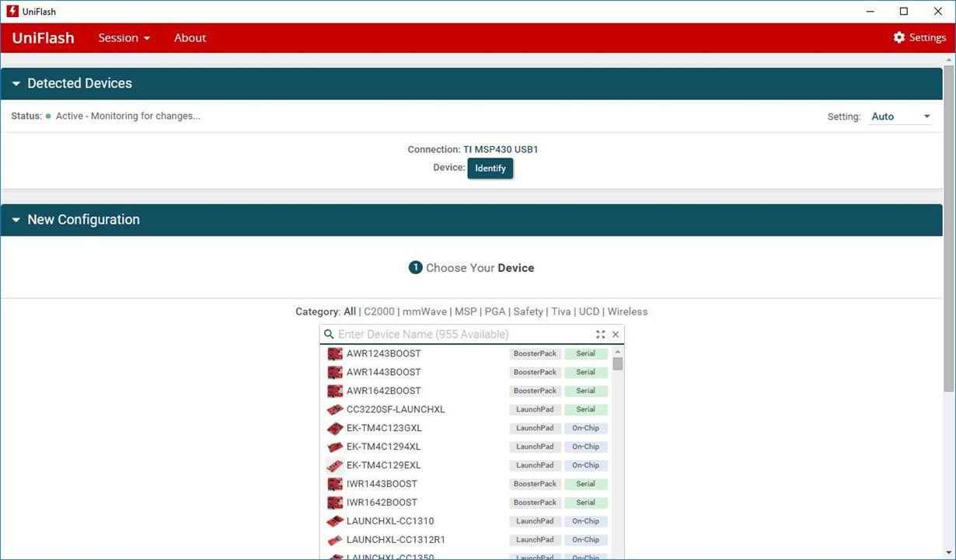Click Serial tag on IWR1642BOOST row
956x560 pixels.
pos(586,503)
